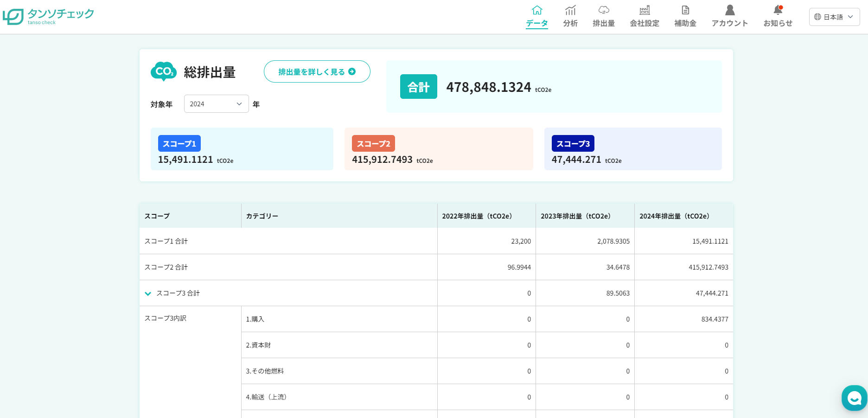Click the スコープ3 summary card

point(632,149)
